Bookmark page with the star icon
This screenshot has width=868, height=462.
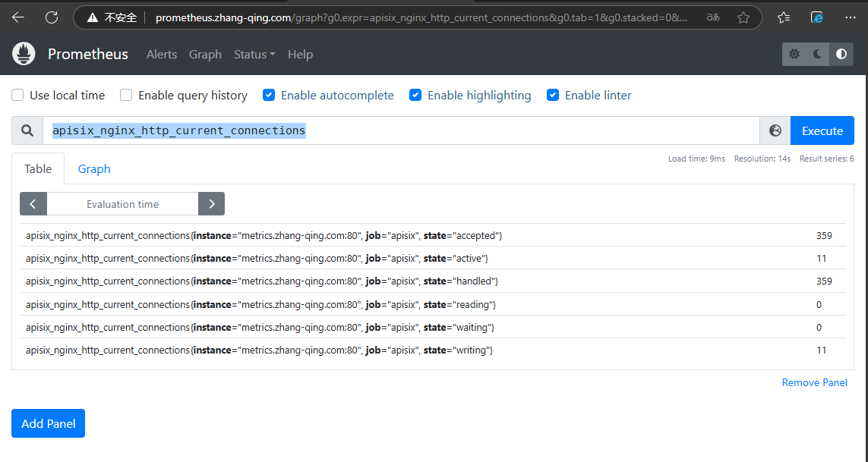(x=743, y=17)
